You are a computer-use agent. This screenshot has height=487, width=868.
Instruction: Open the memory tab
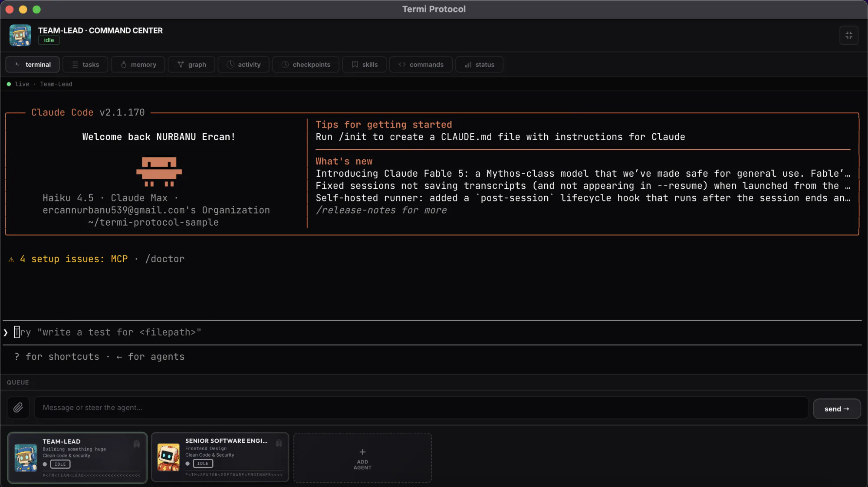[138, 64]
